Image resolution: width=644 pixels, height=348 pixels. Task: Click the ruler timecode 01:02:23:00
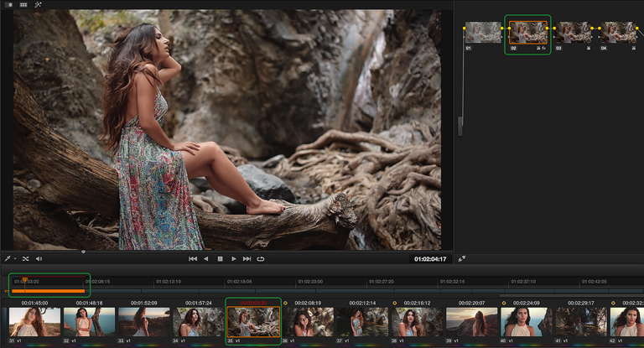[310, 282]
